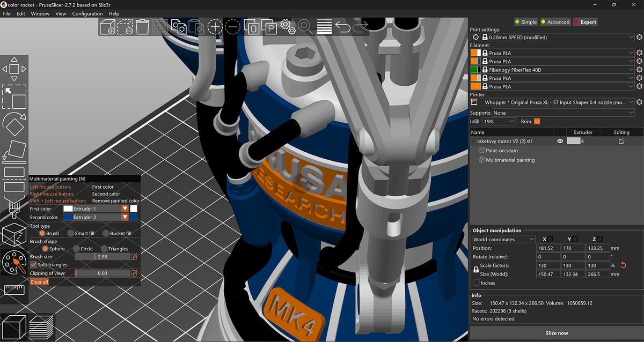Open the variable layer height icon

pyautogui.click(x=324, y=26)
